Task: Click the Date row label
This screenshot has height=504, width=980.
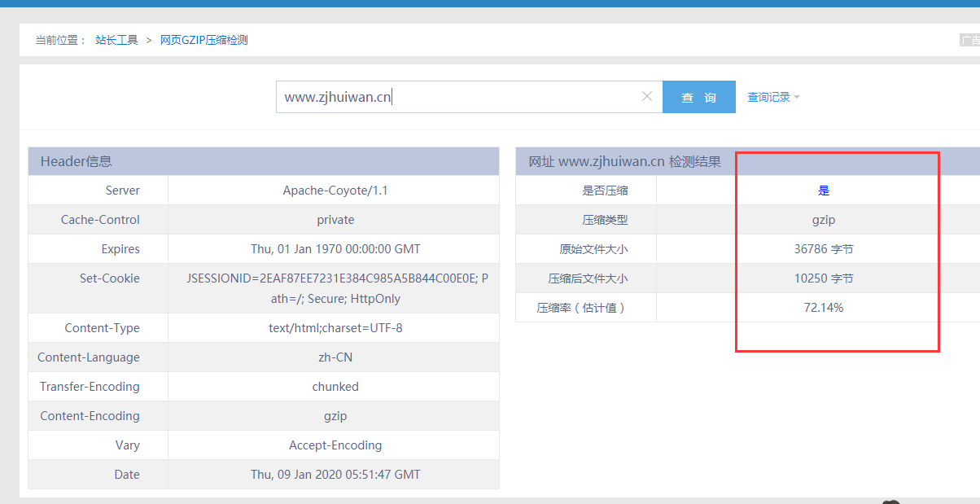Action: click(x=127, y=475)
